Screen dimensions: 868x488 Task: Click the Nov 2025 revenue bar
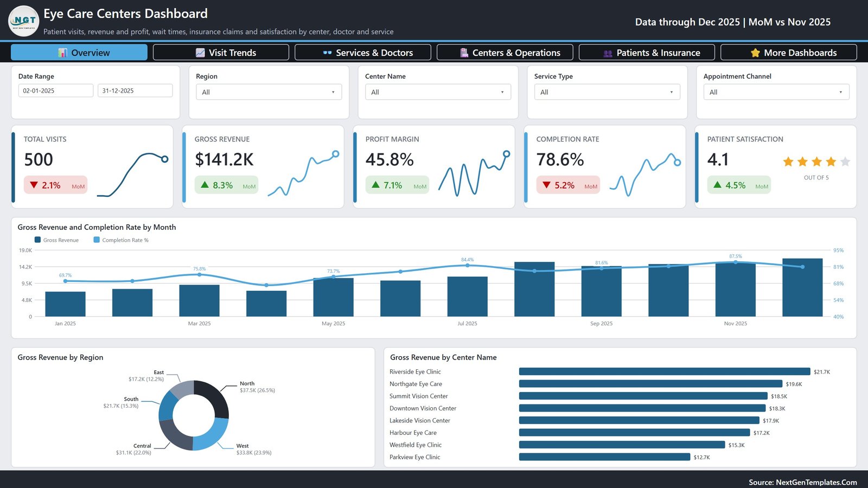[x=735, y=290]
